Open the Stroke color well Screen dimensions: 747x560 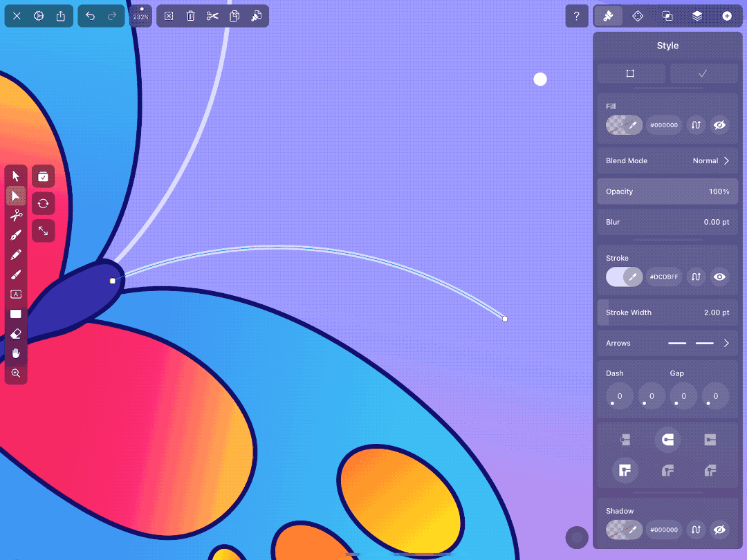pyautogui.click(x=624, y=277)
